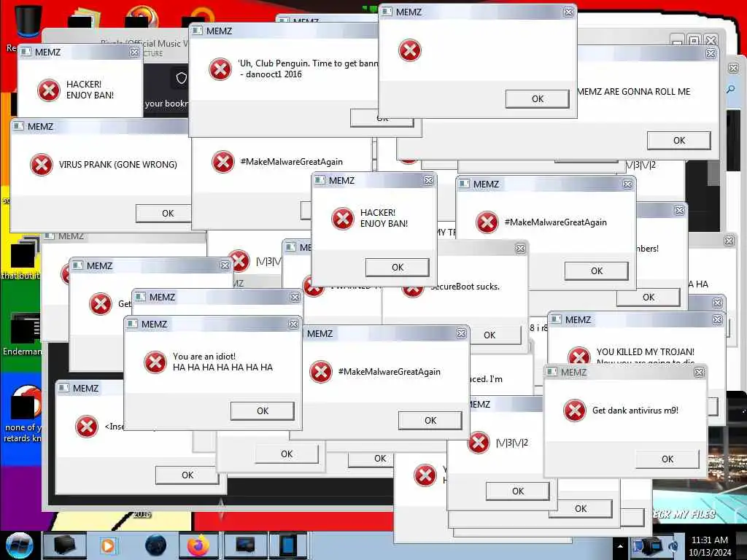Click the 'YOU KILLED MY TROJAN!' message text
Viewport: 747px width, 560px height.
pyautogui.click(x=645, y=352)
